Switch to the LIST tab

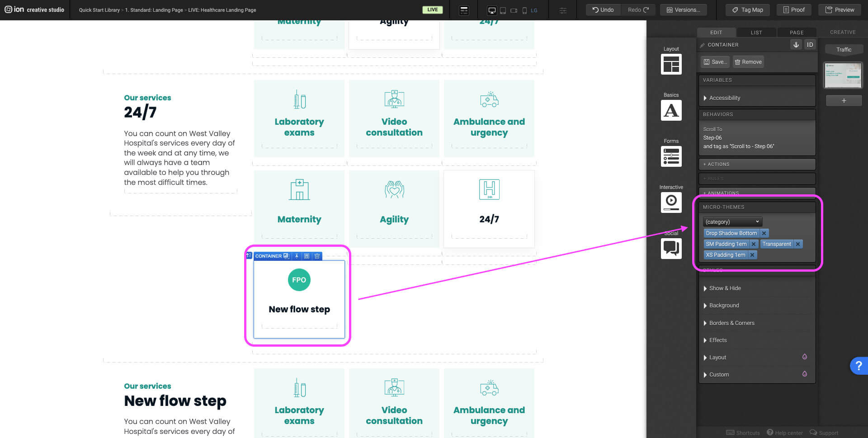pos(756,33)
